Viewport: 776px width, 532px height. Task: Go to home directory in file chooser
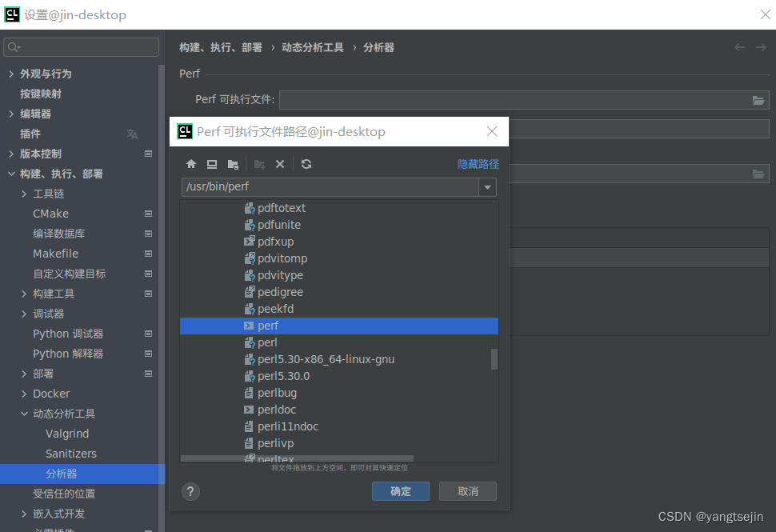[191, 164]
